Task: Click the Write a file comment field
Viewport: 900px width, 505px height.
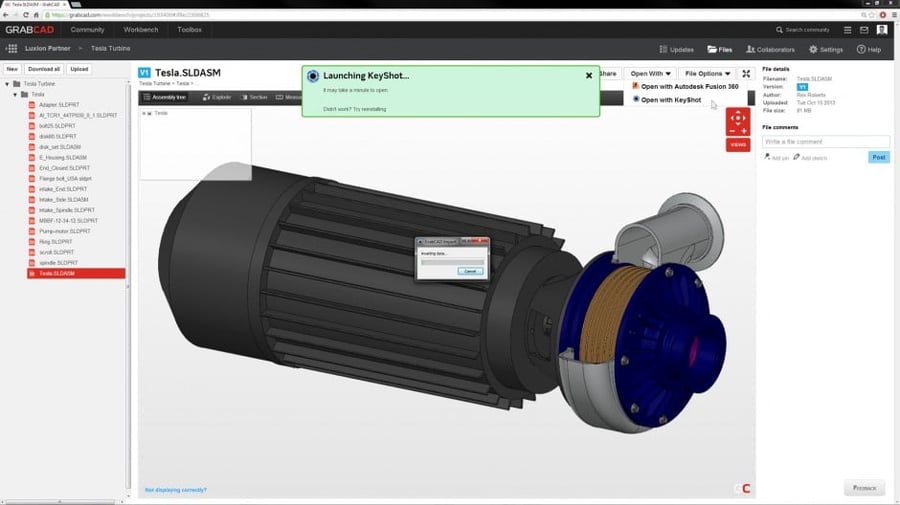Action: [x=826, y=142]
